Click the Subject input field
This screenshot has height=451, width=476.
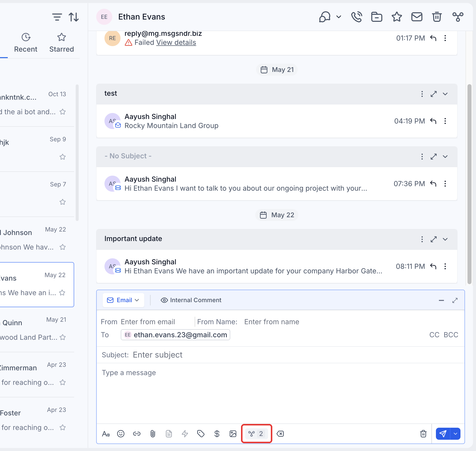pyautogui.click(x=281, y=355)
